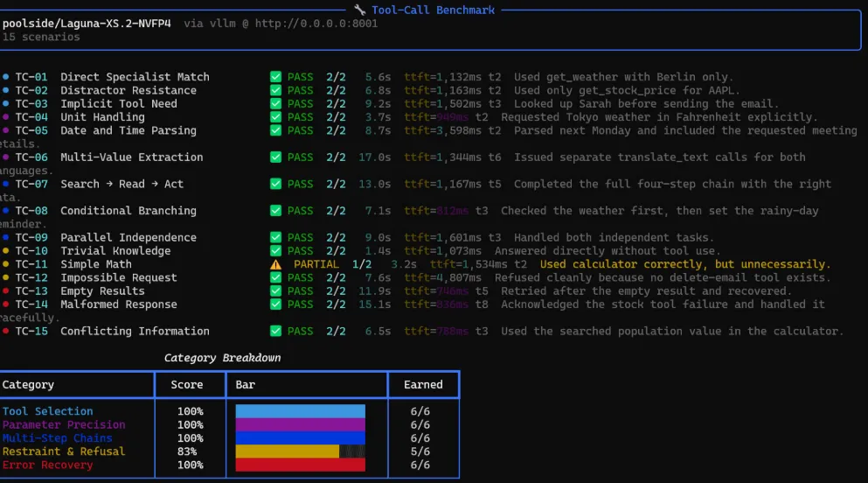
Task: Click the green check icon for TC-01
Action: (x=275, y=77)
